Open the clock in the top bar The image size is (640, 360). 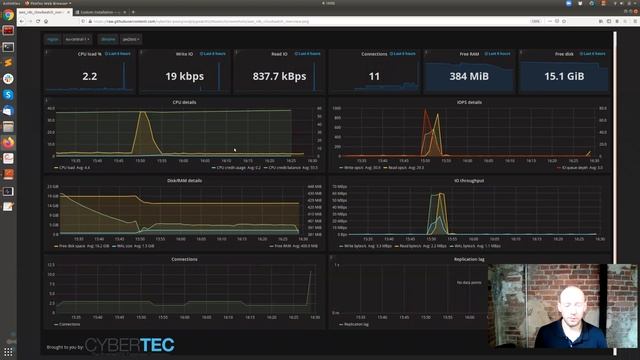point(329,3)
